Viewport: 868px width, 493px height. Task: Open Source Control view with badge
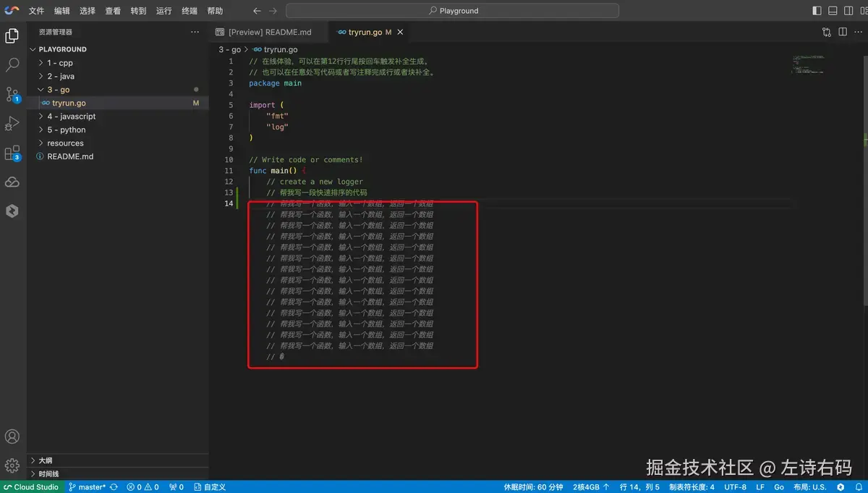[12, 94]
